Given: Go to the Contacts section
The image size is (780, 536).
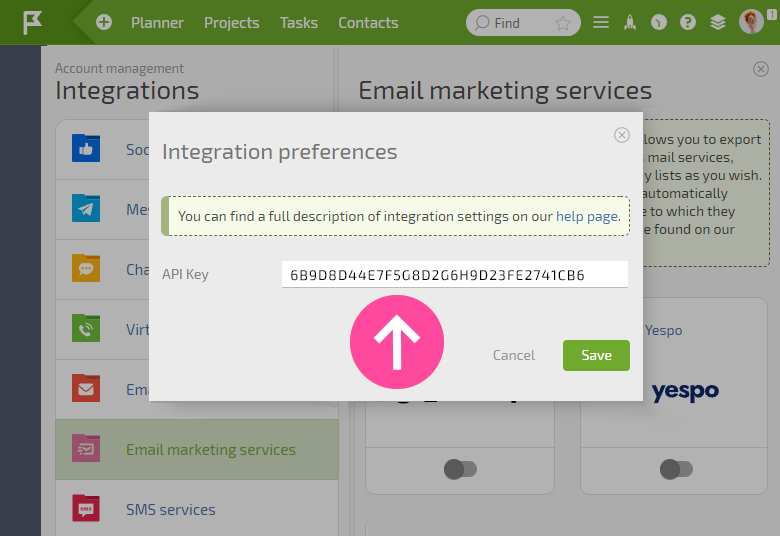Looking at the screenshot, I should click(x=368, y=23).
